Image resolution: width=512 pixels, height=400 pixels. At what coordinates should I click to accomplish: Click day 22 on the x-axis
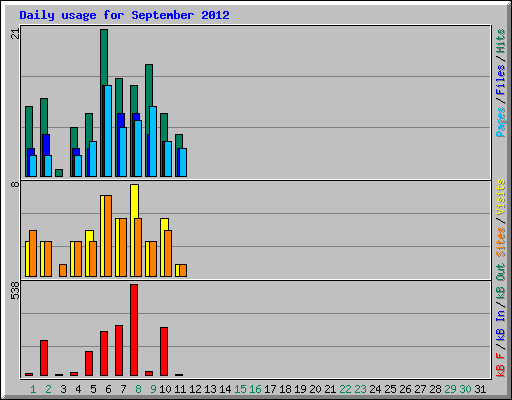click(345, 389)
